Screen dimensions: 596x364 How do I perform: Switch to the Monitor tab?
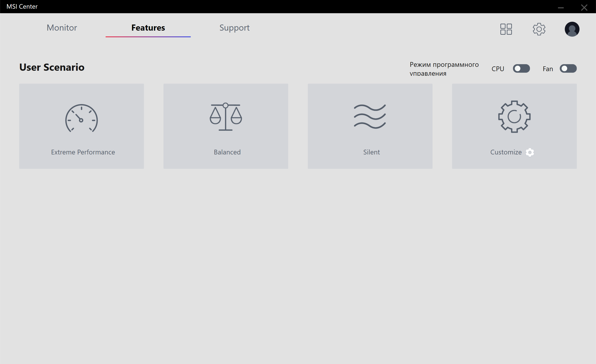coord(62,28)
